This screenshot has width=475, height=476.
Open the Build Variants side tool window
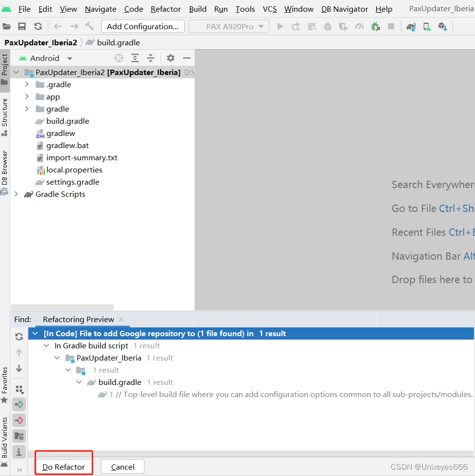[4, 441]
